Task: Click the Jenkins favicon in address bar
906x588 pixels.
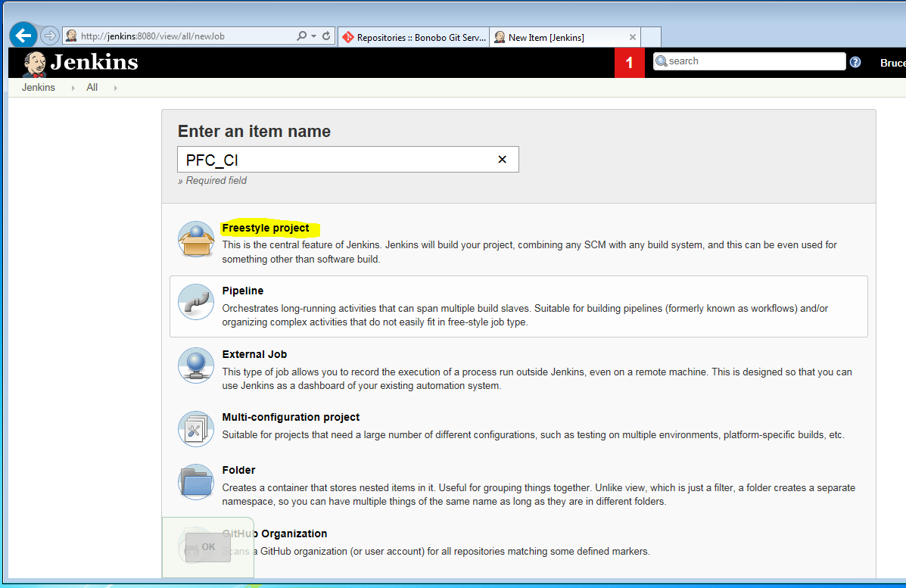Action: click(72, 36)
